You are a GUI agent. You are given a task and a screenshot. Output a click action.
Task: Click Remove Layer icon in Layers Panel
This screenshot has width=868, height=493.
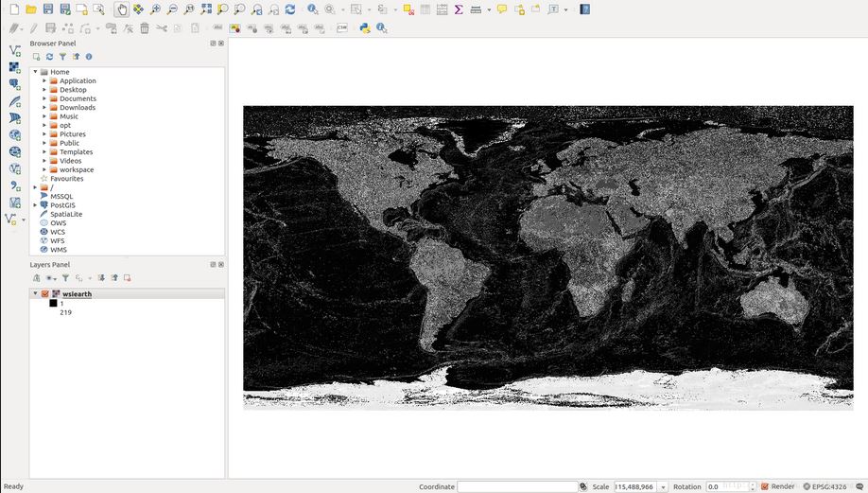pos(128,278)
